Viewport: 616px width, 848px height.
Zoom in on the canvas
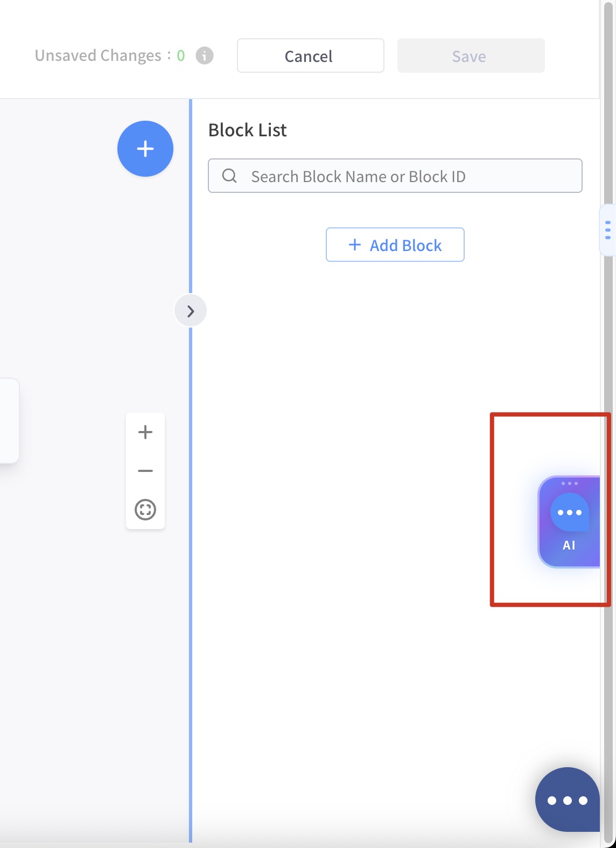click(x=145, y=432)
